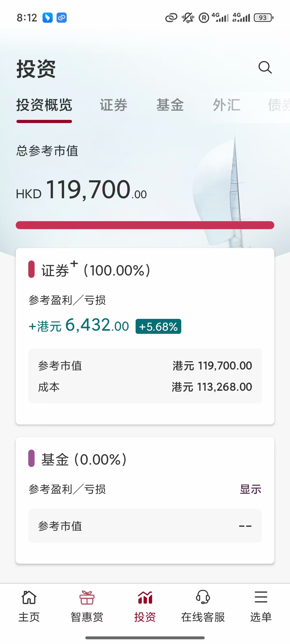The width and height of the screenshot is (290, 644).
Task: Expand the 证券 (100.00%) card header
Action: click(x=96, y=270)
